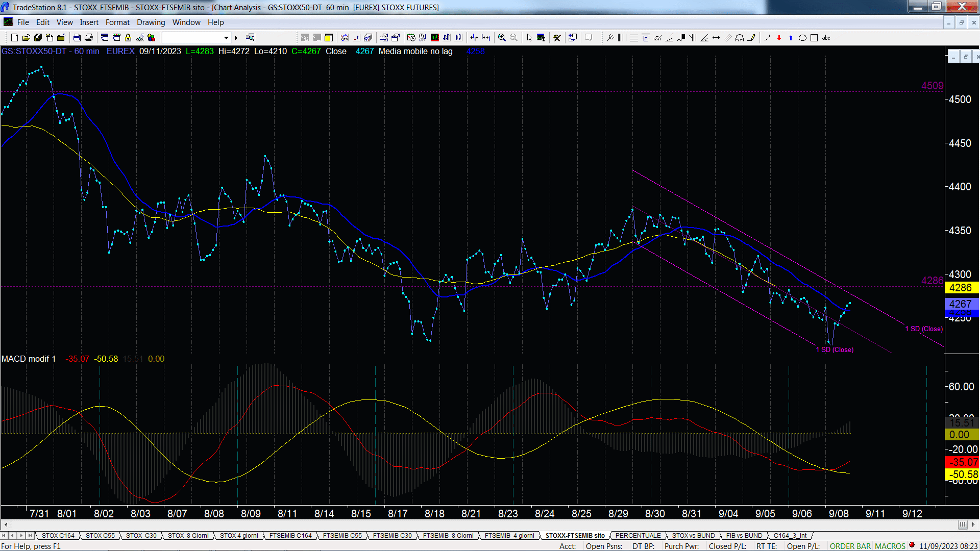The image size is (980, 551).
Task: Click the horizontal scrollbar right arrow
Action: (x=974, y=524)
